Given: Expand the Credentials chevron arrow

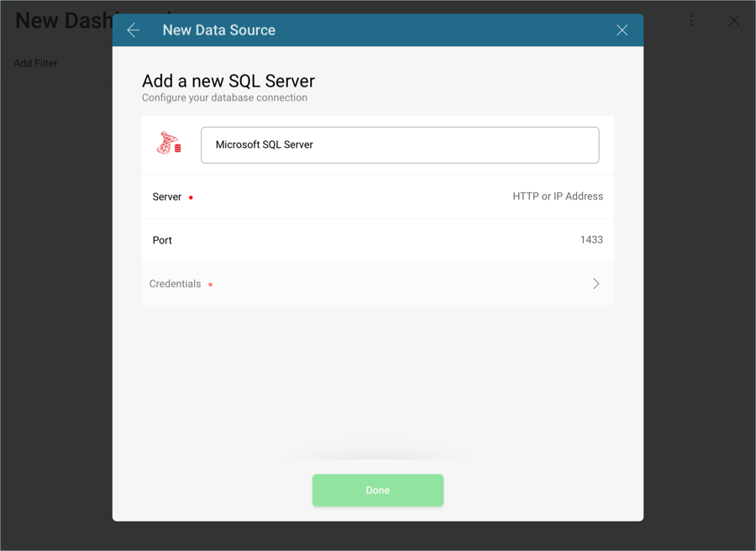Looking at the screenshot, I should [596, 283].
